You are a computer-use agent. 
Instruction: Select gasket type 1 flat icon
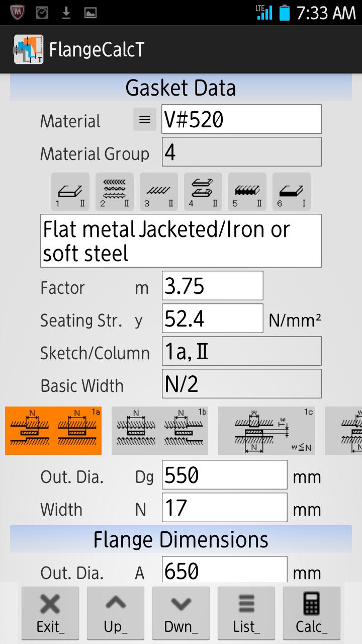[x=70, y=192]
